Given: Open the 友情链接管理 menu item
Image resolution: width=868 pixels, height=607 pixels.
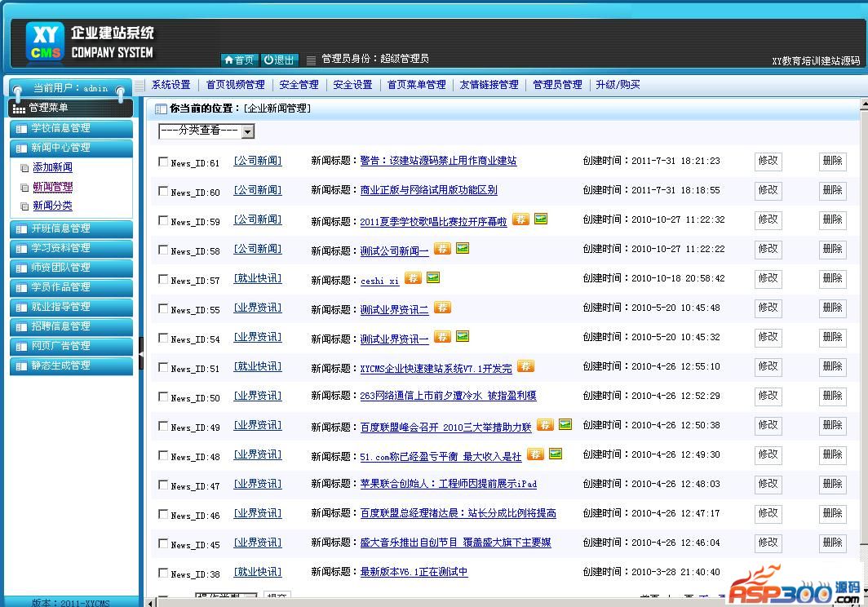Looking at the screenshot, I should coord(489,85).
